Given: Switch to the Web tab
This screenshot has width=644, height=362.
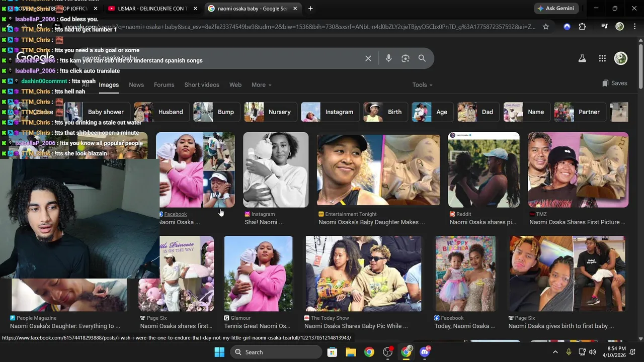Looking at the screenshot, I should pyautogui.click(x=235, y=85).
